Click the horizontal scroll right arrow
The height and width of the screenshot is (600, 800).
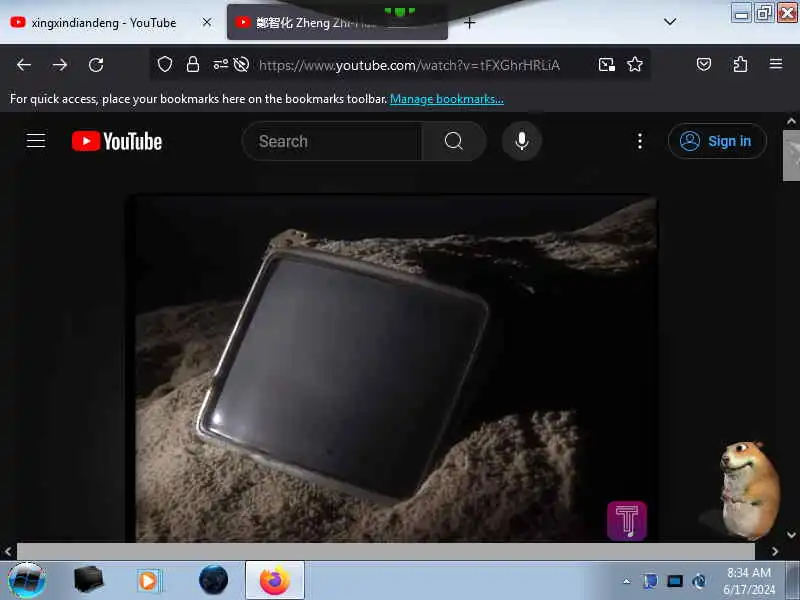(775, 552)
